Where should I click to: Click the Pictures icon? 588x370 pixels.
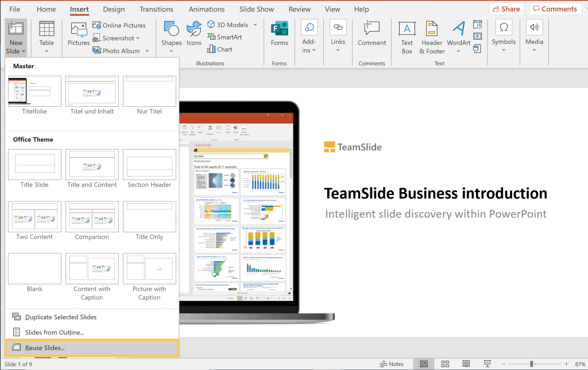(x=79, y=30)
